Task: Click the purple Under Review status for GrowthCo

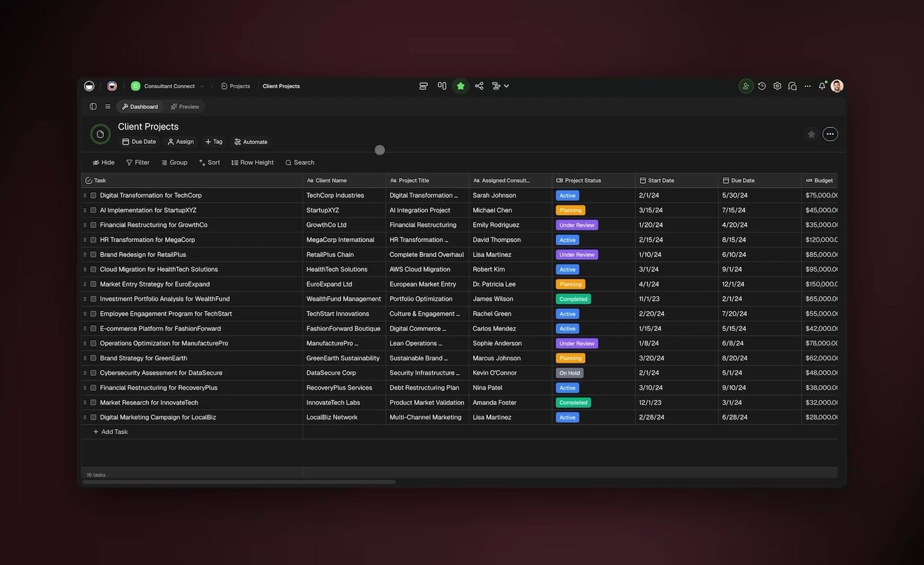Action: point(576,225)
